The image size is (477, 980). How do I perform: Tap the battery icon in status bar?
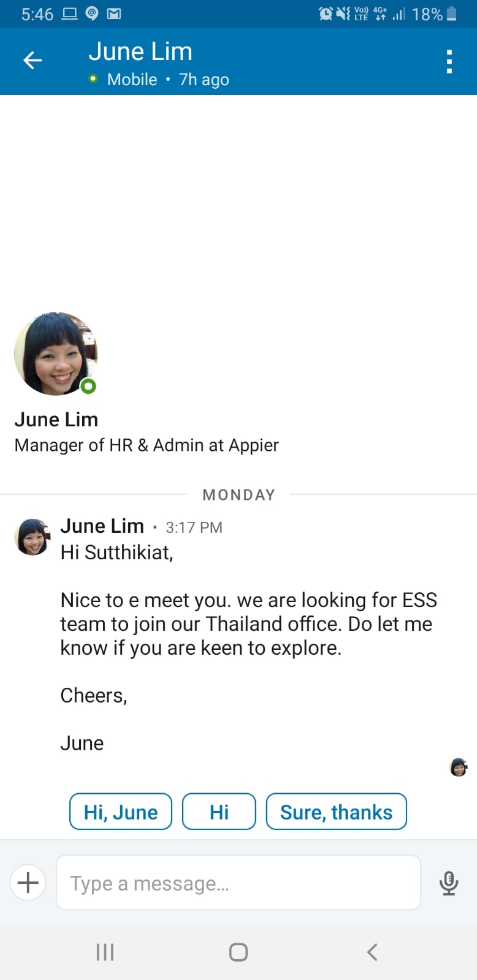452,13
